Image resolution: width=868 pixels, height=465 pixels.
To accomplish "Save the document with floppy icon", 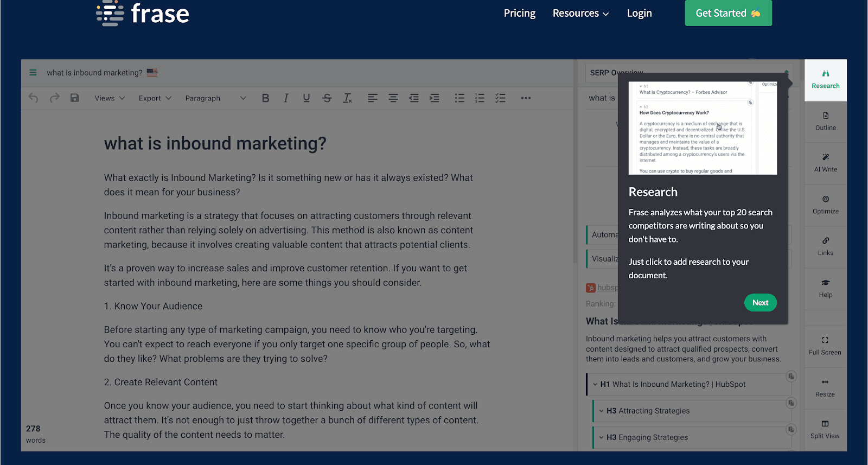I will pyautogui.click(x=75, y=98).
